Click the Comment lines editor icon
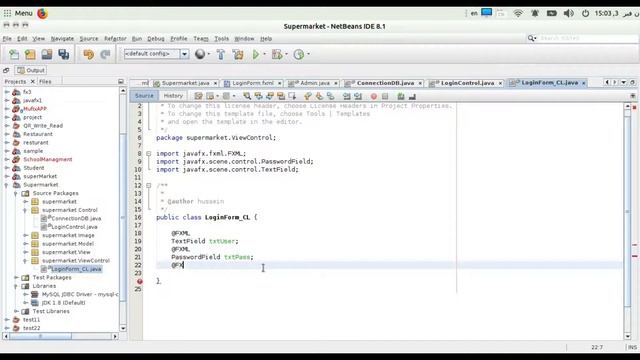This screenshot has width=640, height=360. 401,96
